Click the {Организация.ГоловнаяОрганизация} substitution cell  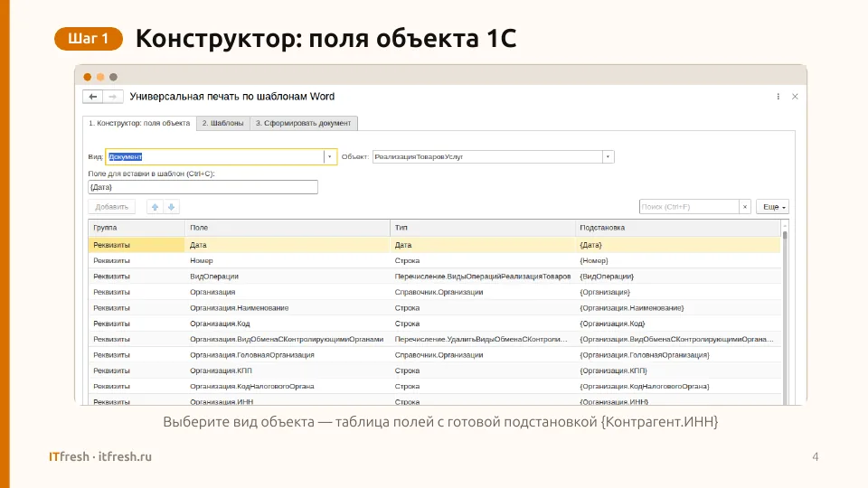click(x=677, y=355)
